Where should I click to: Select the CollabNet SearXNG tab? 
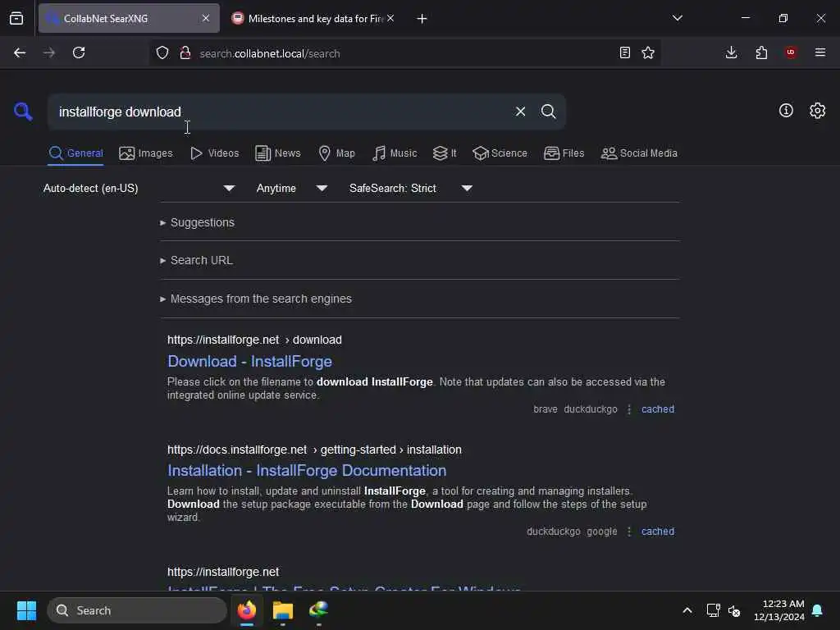click(129, 18)
